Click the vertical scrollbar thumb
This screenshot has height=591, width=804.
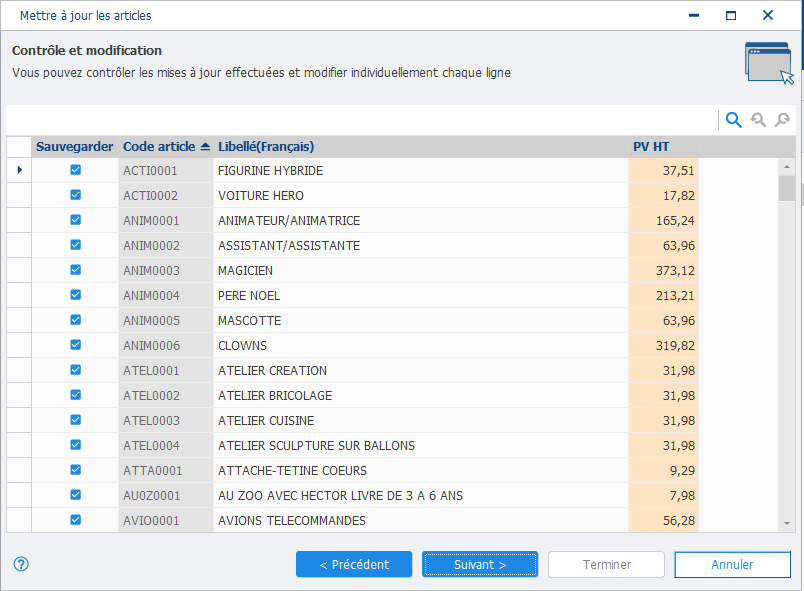(x=787, y=188)
